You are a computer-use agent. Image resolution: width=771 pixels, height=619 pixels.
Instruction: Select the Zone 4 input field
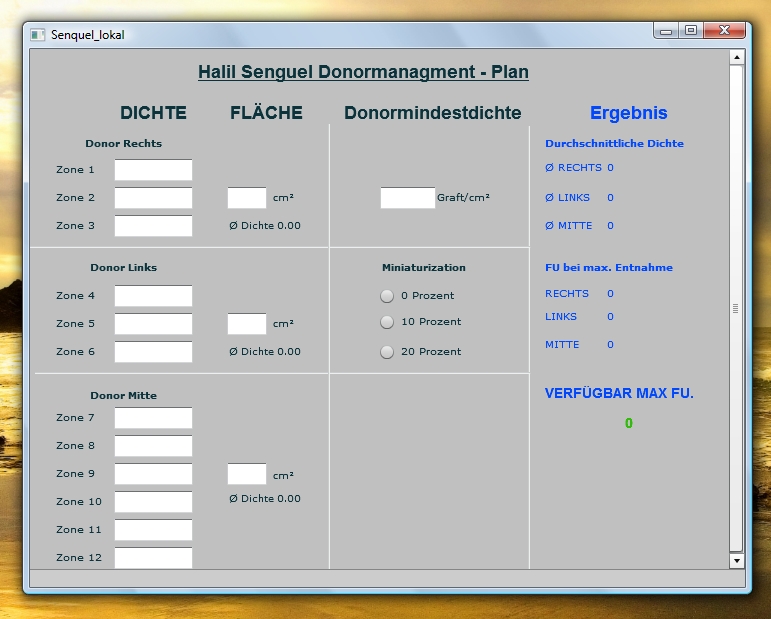click(153, 296)
